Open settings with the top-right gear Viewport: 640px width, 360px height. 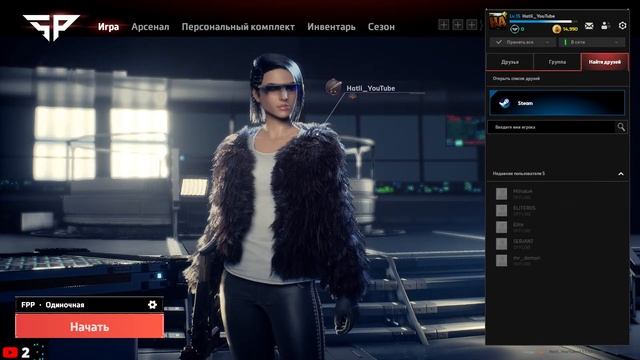[x=622, y=25]
